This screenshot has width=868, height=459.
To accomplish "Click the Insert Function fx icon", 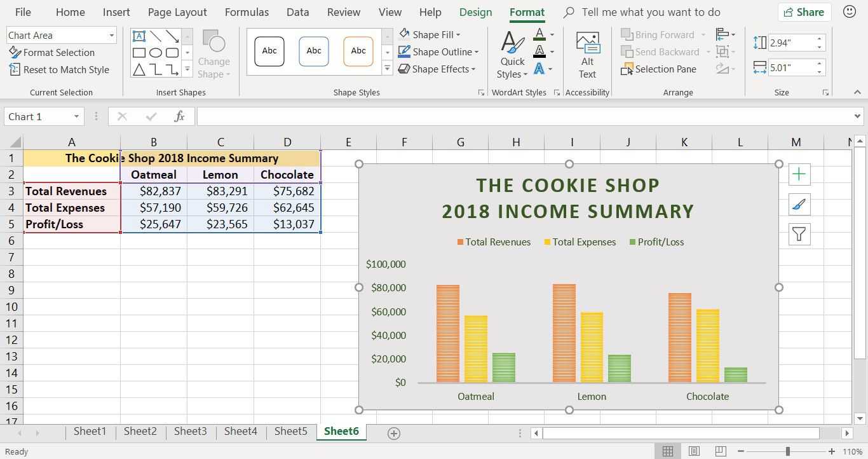I will click(x=179, y=116).
